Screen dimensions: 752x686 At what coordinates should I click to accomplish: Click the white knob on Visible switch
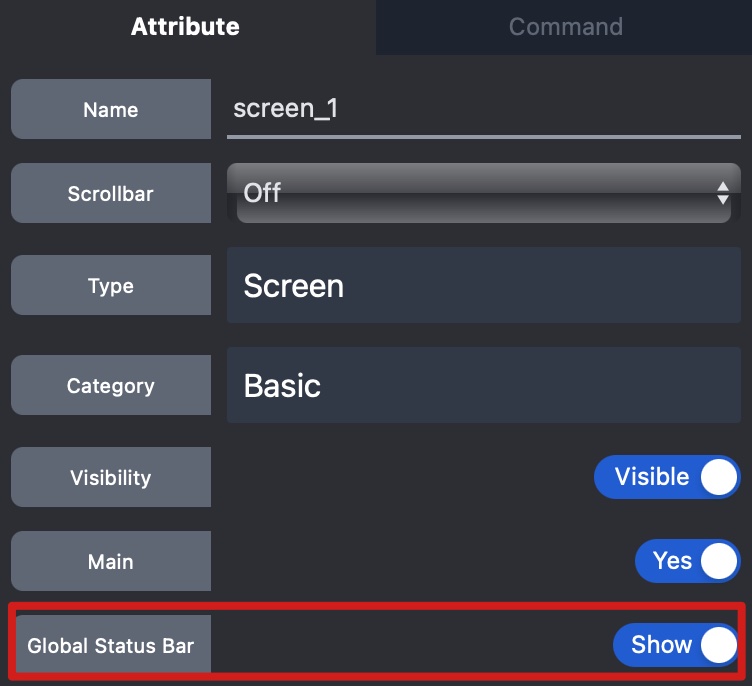718,477
